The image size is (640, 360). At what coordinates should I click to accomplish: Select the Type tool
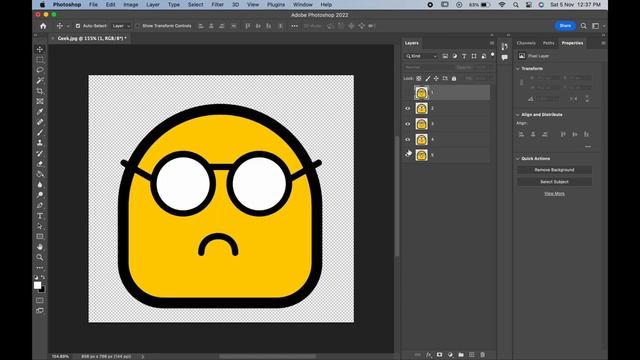[40, 216]
